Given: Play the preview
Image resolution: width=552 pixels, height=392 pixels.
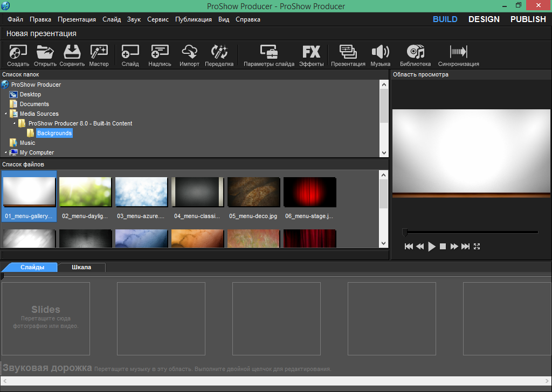Looking at the screenshot, I should (432, 247).
